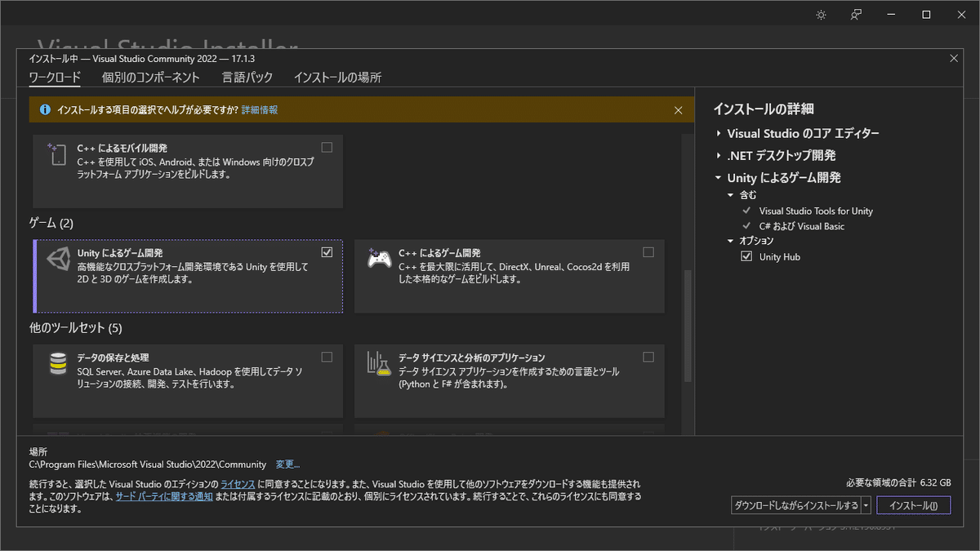Image resolution: width=980 pixels, height=551 pixels.
Task: Toggle the Unity Hub option checkbox
Action: click(746, 256)
